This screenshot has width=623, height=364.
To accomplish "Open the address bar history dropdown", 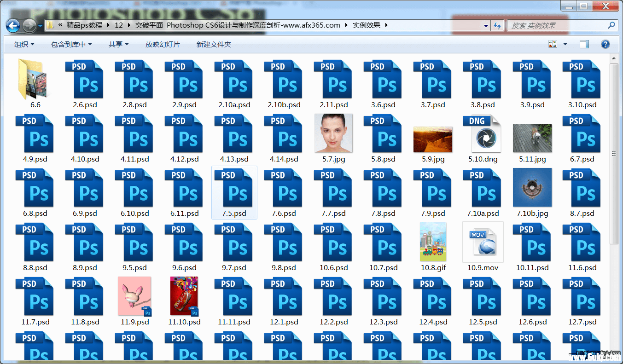I will point(486,26).
